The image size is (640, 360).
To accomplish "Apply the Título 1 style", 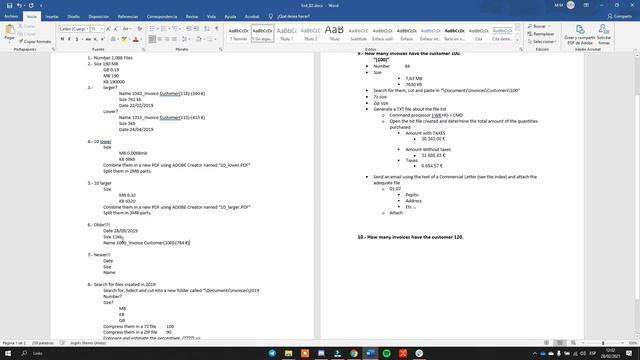I will (x=287, y=33).
